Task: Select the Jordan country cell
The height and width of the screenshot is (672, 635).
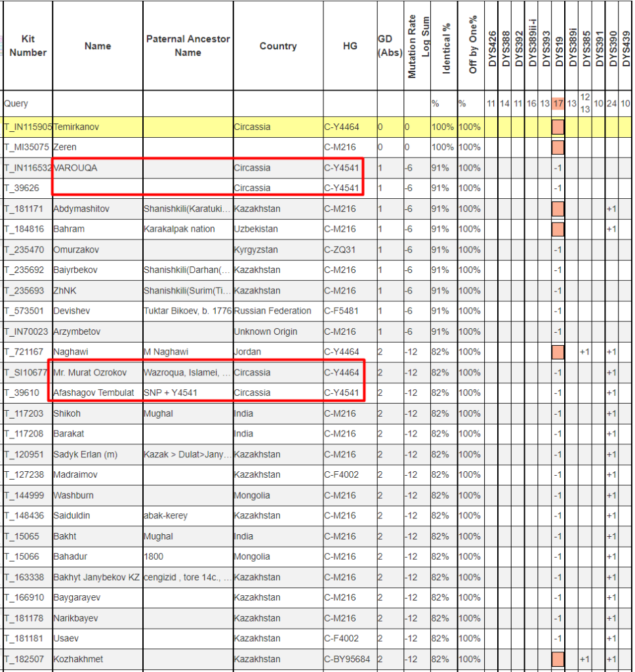Action: [247, 352]
